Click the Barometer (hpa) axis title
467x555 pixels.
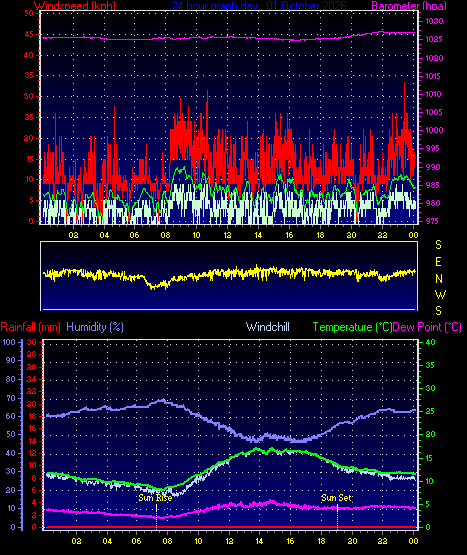(409, 6)
